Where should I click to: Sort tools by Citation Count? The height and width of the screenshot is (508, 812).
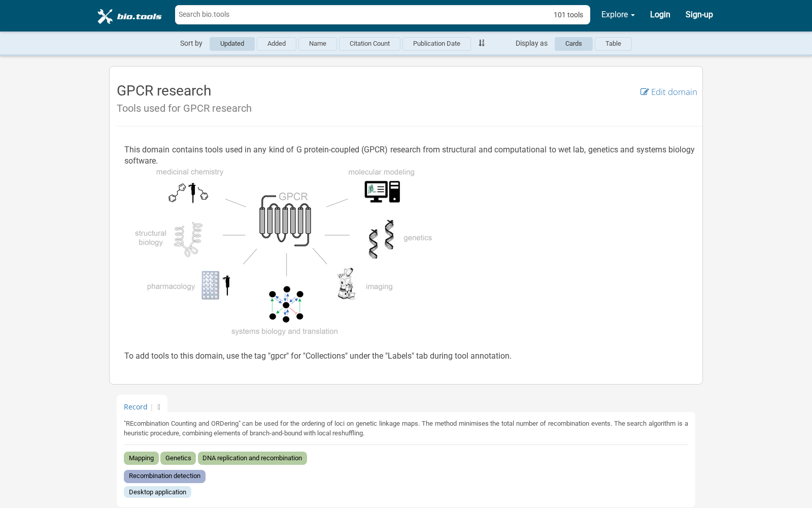369,44
